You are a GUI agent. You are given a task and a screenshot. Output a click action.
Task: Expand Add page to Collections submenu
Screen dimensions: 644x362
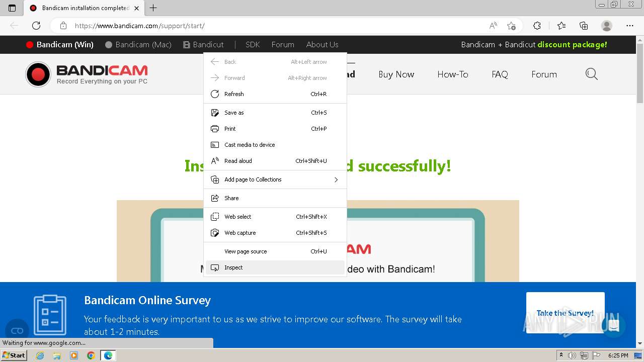click(275, 179)
